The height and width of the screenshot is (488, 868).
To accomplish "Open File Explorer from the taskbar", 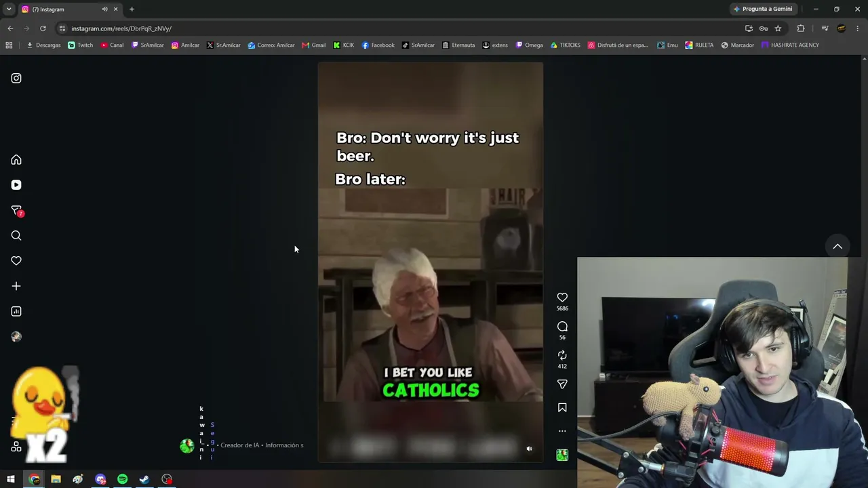I will click(56, 479).
